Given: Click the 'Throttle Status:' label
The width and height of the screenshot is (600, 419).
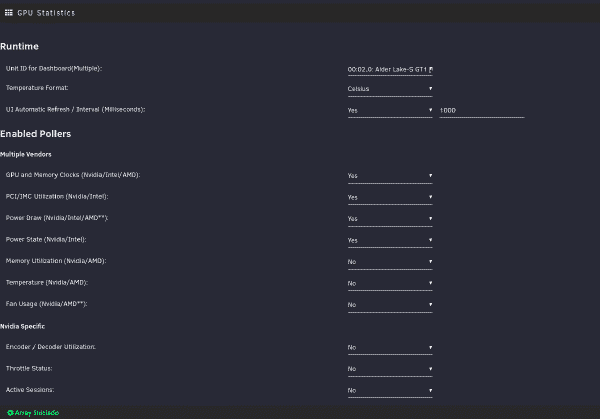Looking at the screenshot, I should (x=29, y=368).
